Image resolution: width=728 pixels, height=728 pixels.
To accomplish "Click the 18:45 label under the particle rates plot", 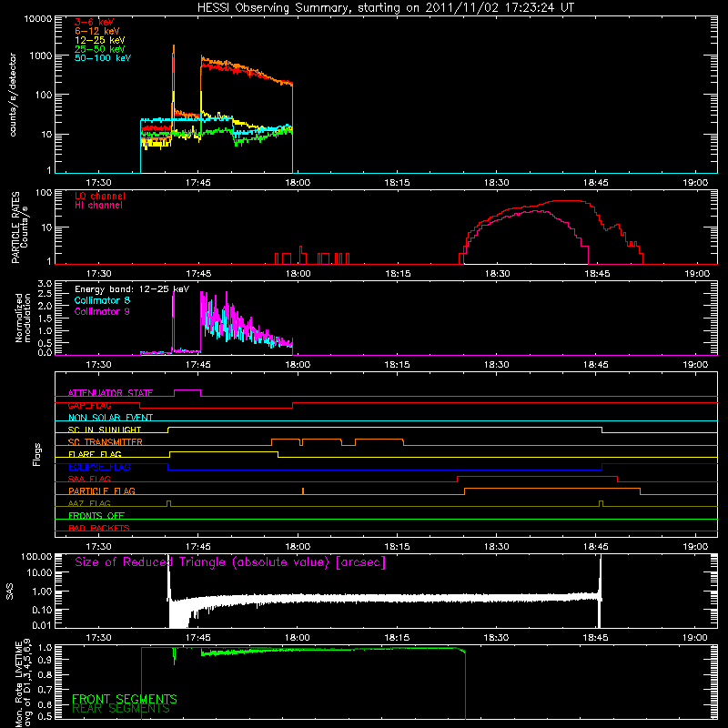I will click(x=597, y=274).
